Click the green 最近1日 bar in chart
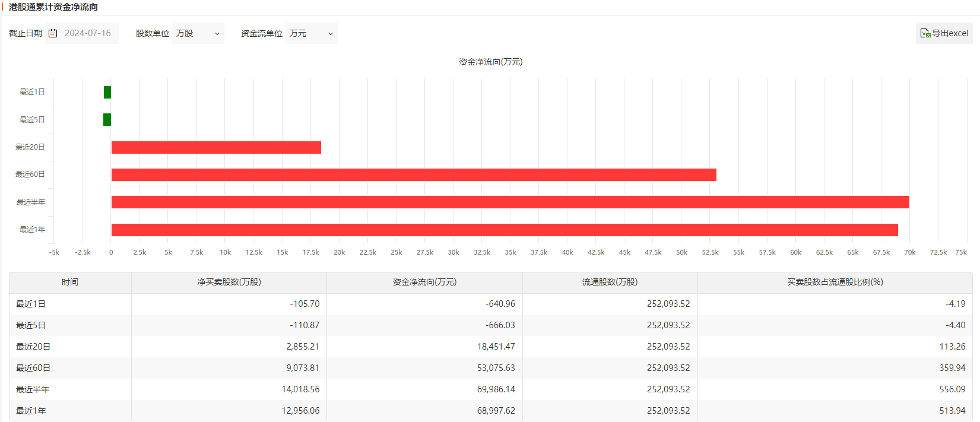 (107, 92)
